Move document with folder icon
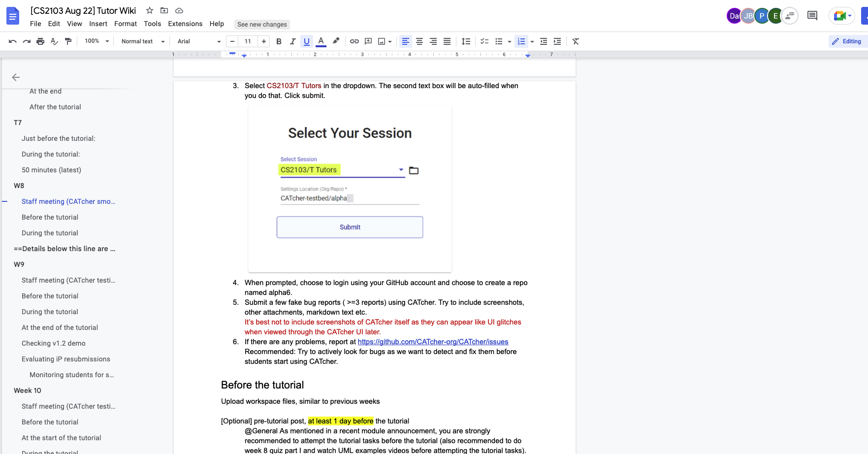This screenshot has width=868, height=454. 164,10
